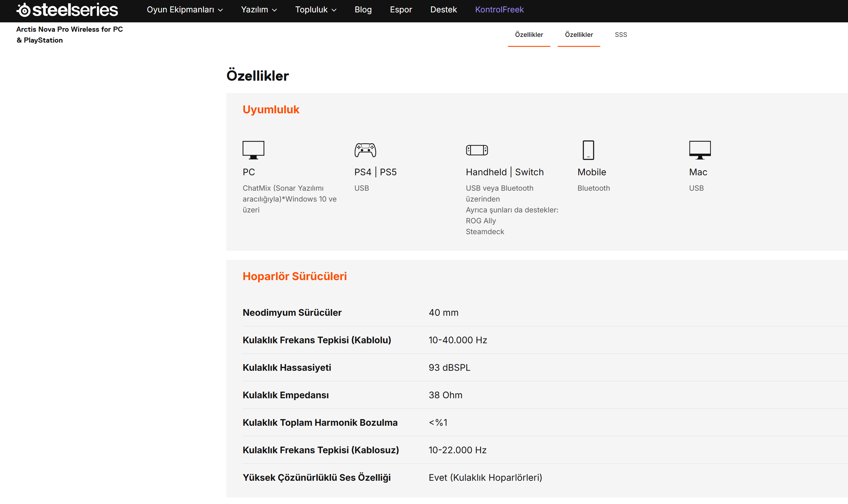Click the 38 Ohm value
Viewport: 848px width, 504px height.
[445, 395]
